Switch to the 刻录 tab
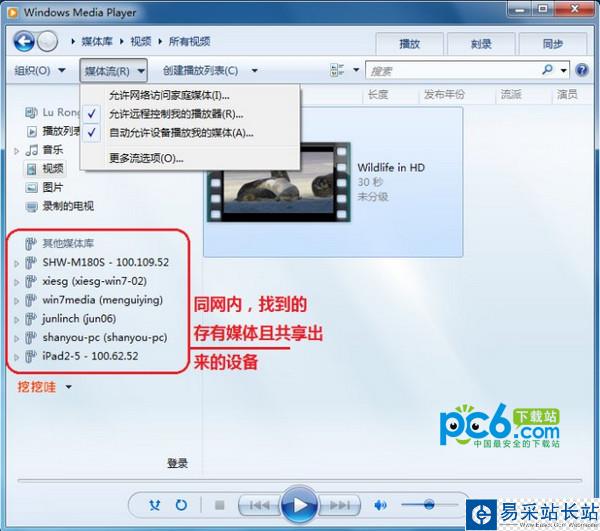Screen dimensions: 600x531 tap(481, 44)
